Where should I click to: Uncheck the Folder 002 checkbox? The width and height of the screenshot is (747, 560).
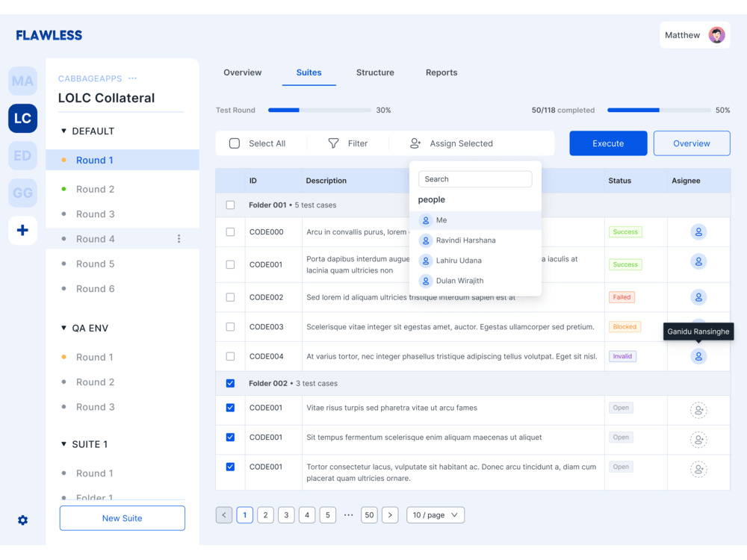pos(230,383)
